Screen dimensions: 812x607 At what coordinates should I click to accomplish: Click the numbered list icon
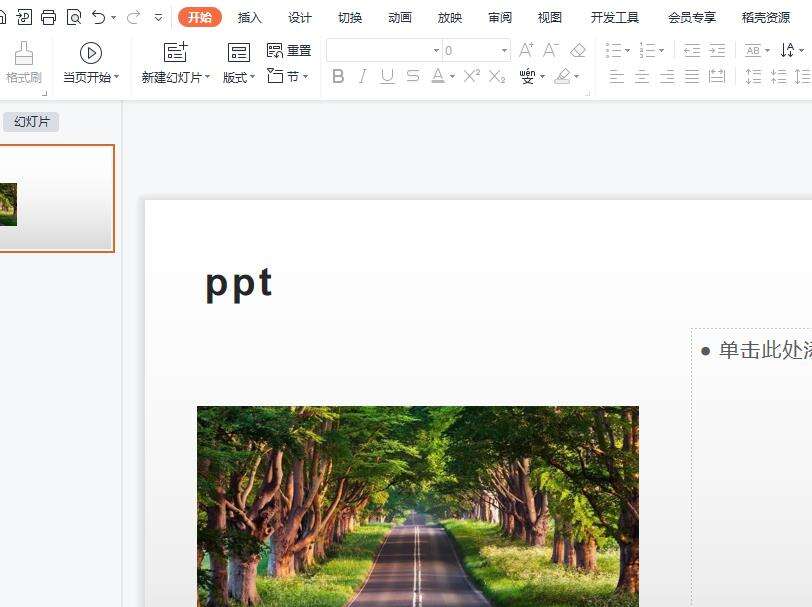648,50
